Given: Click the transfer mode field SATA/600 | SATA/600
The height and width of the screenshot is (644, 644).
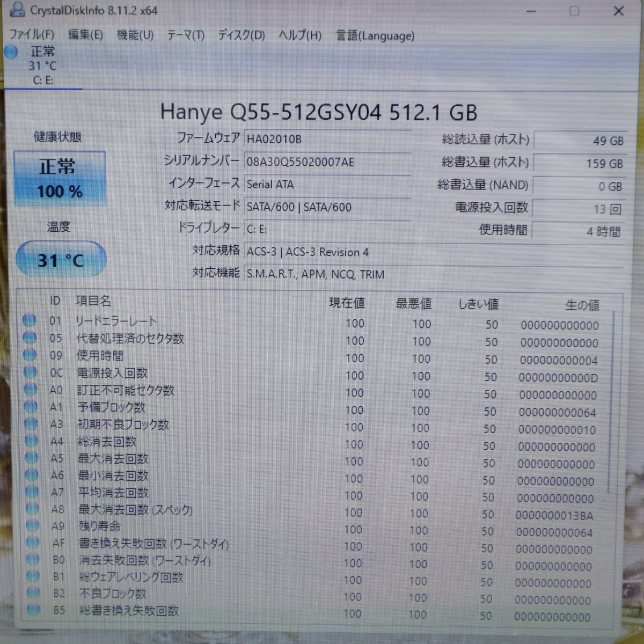Looking at the screenshot, I should pos(327,207).
